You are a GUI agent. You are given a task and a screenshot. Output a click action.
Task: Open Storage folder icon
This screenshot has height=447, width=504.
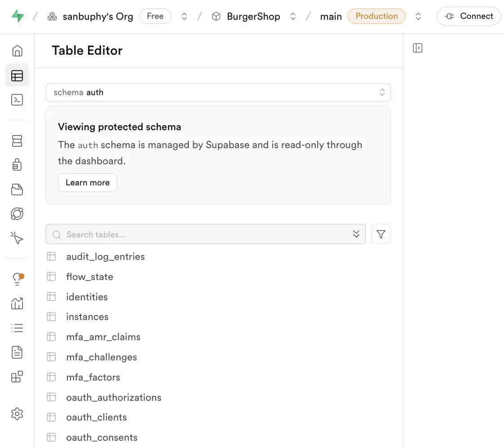tap(17, 189)
